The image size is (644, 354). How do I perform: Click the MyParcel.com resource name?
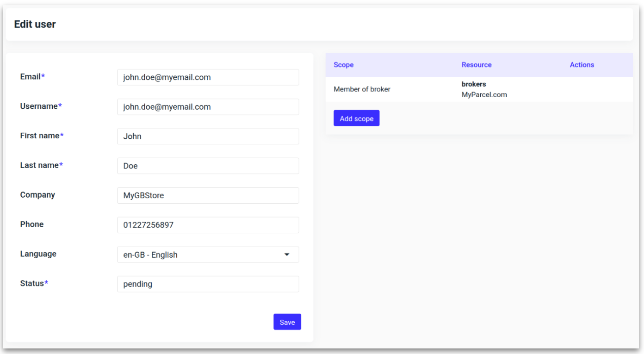[x=484, y=94]
